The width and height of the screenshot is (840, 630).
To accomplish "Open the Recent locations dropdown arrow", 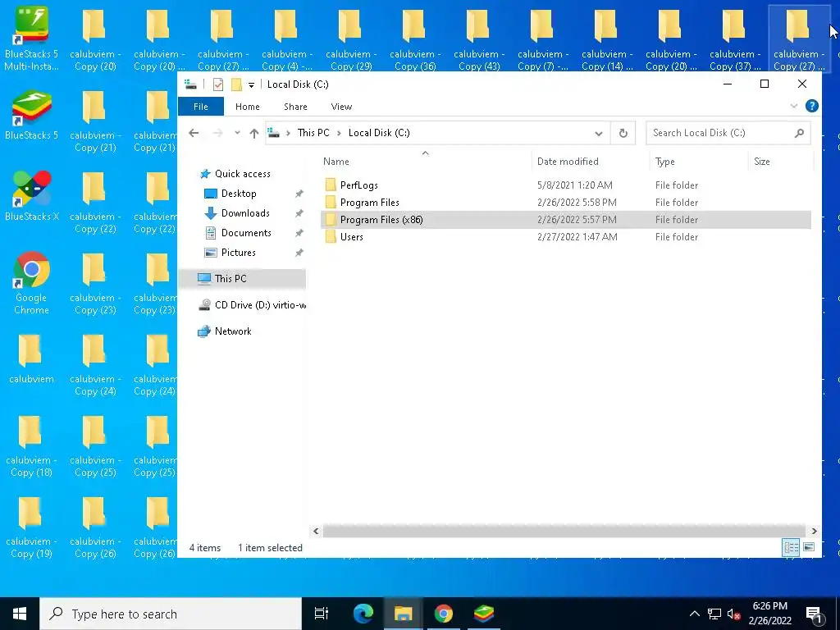I will (x=237, y=133).
